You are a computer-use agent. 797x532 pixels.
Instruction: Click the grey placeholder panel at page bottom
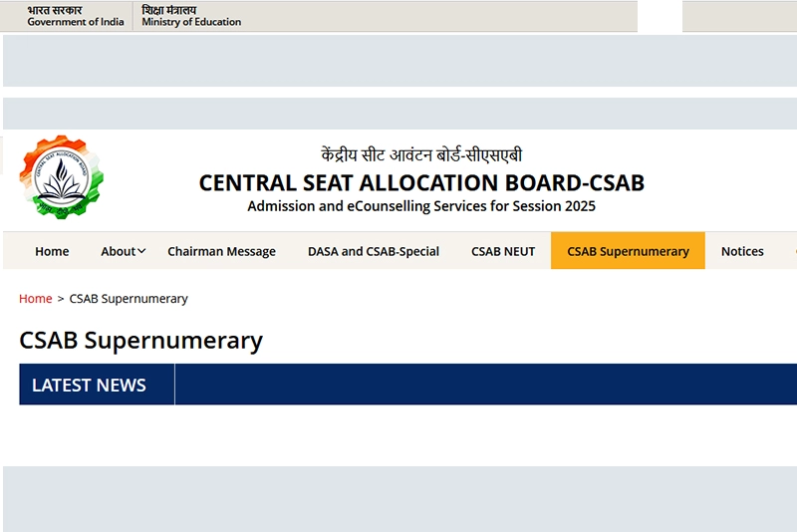pyautogui.click(x=398, y=498)
